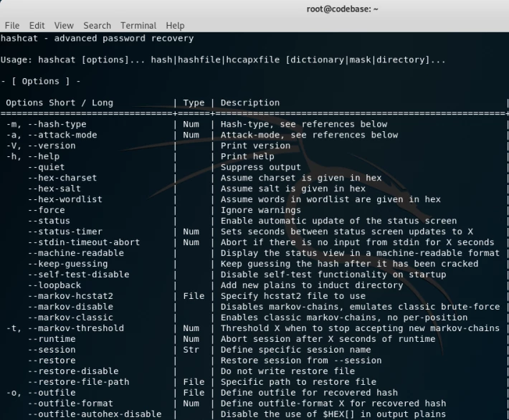The image size is (509, 420).
Task: Click the '--hex-wordlist' option
Action: pos(65,199)
